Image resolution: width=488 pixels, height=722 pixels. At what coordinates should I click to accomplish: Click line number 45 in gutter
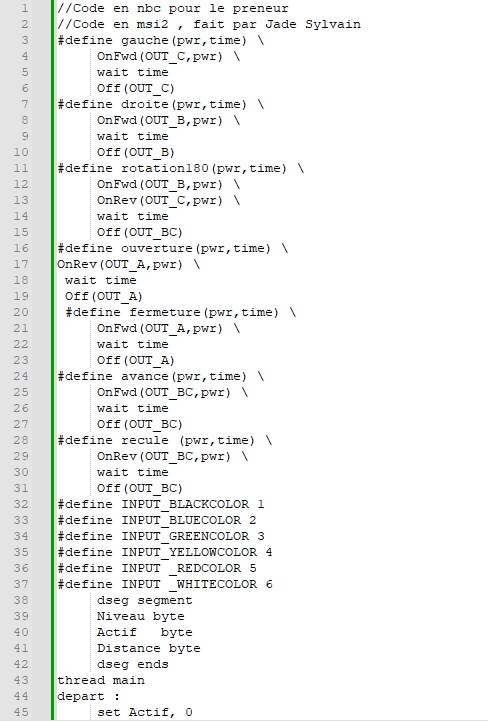(x=20, y=712)
